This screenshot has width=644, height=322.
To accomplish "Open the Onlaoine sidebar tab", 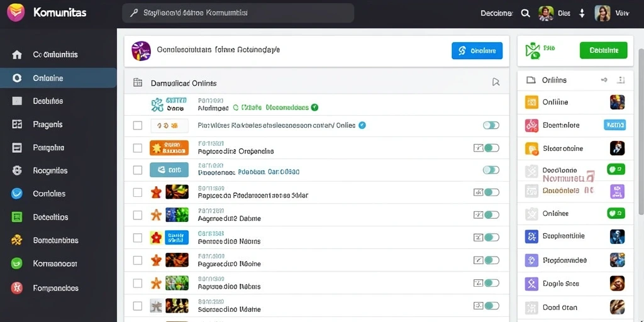I will coord(58,78).
